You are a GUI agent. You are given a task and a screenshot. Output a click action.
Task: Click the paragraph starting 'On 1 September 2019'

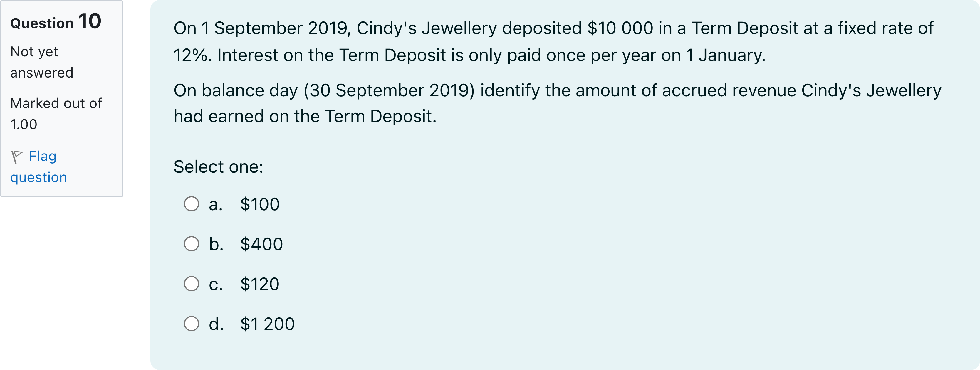click(x=553, y=41)
